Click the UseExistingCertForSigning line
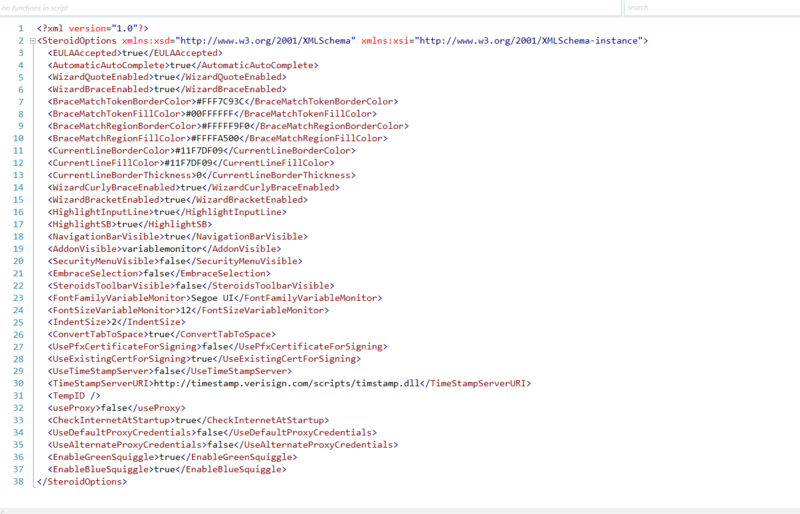The width and height of the screenshot is (800, 514). [x=205, y=359]
